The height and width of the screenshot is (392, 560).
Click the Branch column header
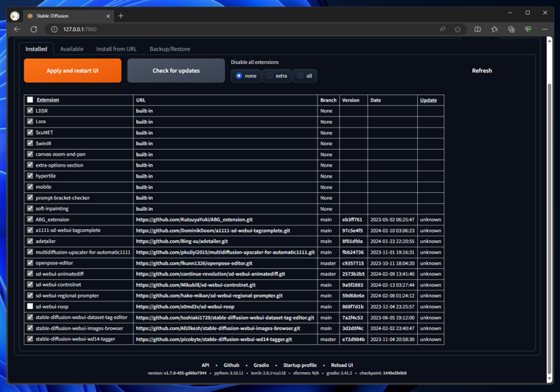pyautogui.click(x=328, y=100)
